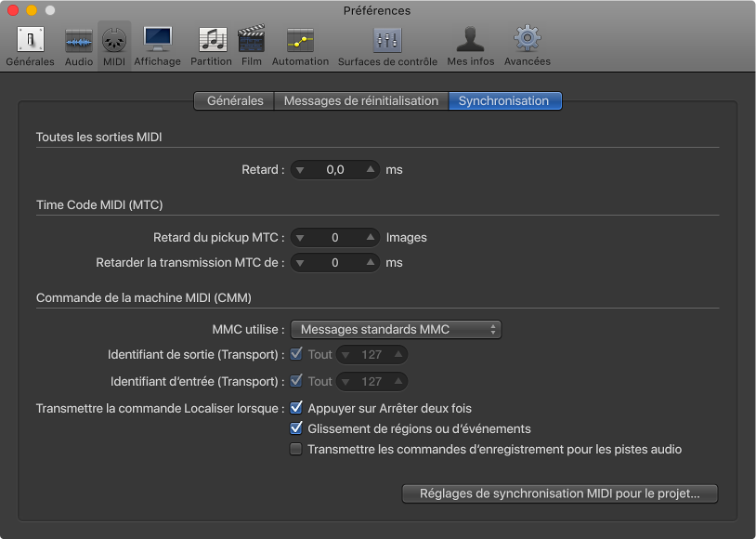Open the Automation preferences pane
The height and width of the screenshot is (539, 756).
click(x=300, y=41)
